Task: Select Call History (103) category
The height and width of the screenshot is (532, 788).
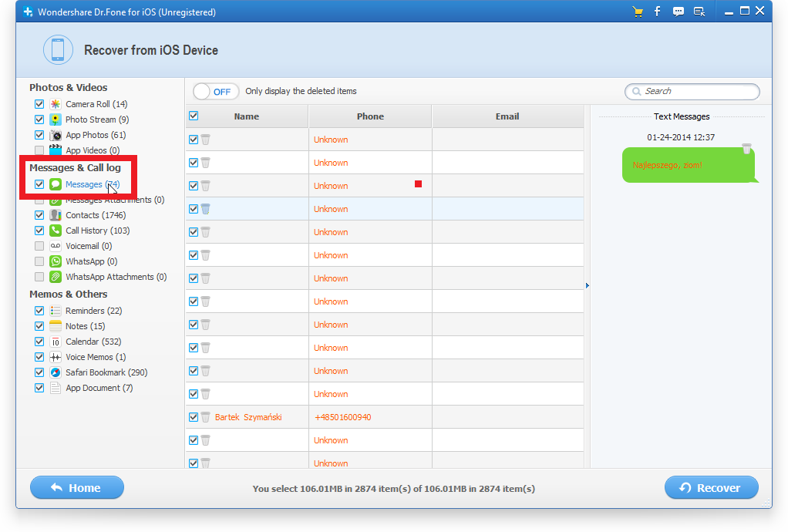Action: tap(97, 231)
